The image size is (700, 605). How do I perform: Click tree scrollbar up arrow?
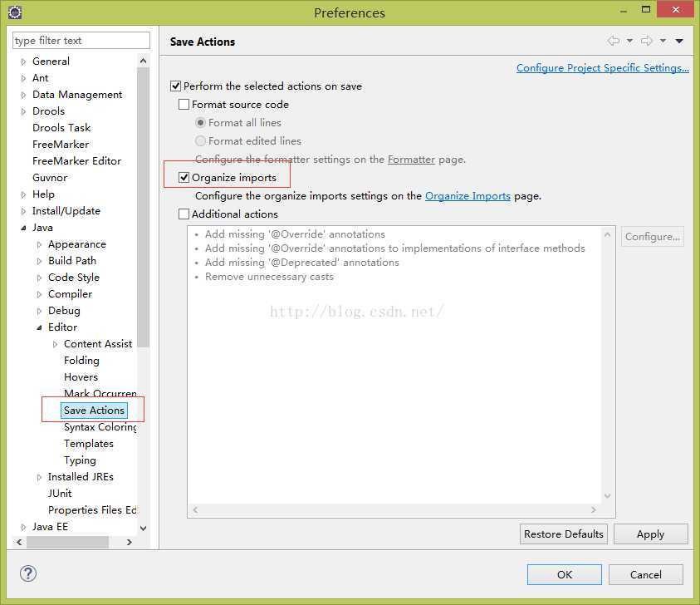click(x=144, y=61)
